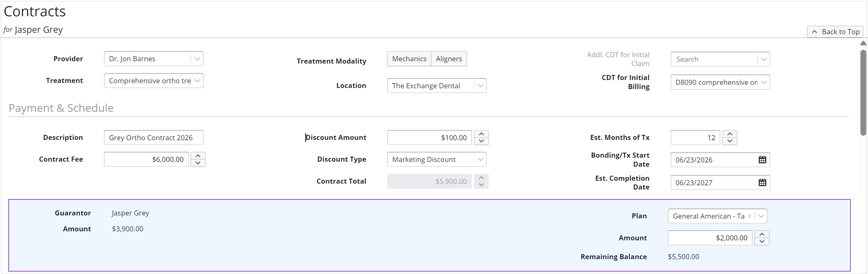Viewport: 868px width, 274px height.
Task: Click the Description input field
Action: pyautogui.click(x=154, y=138)
